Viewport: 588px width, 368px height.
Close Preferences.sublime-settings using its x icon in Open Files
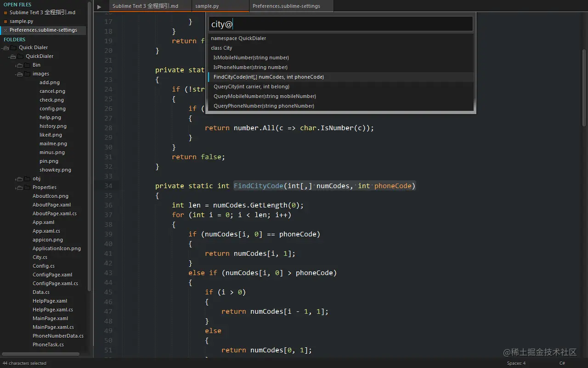click(6, 30)
